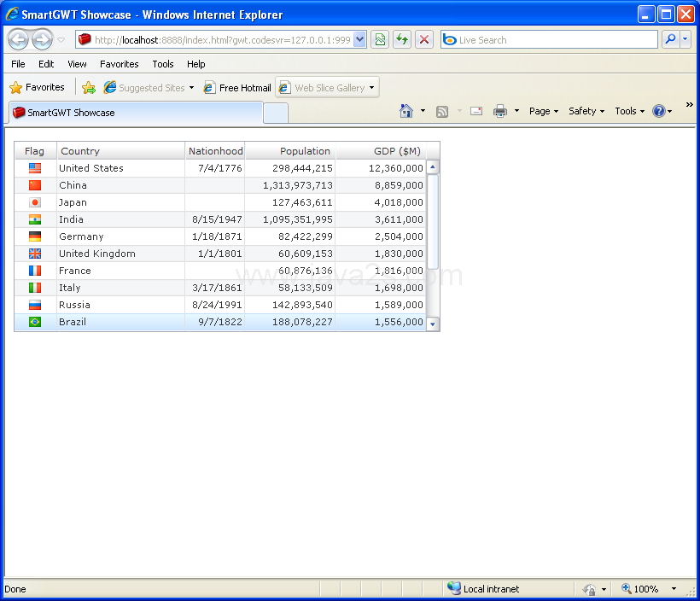Open the Web Slice Gallery button
The height and width of the screenshot is (601, 700).
327,88
